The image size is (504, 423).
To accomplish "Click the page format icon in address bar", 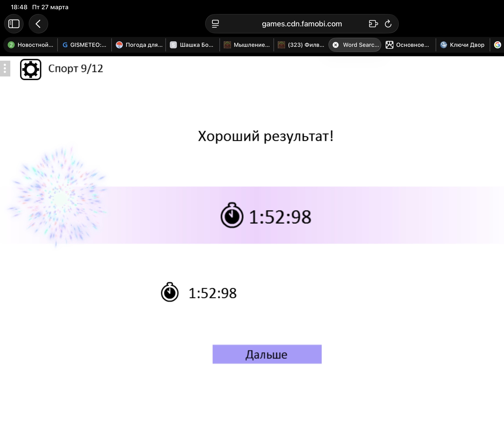I will coord(215,24).
